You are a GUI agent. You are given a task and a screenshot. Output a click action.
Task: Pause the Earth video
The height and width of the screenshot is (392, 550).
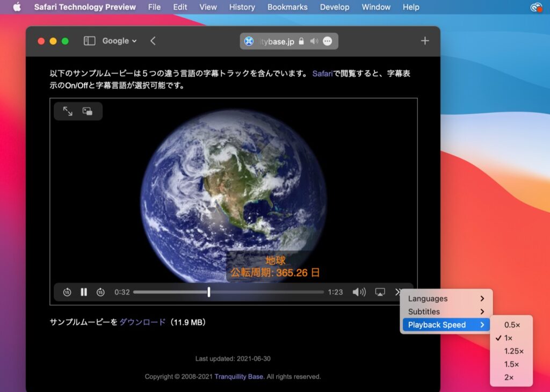84,292
